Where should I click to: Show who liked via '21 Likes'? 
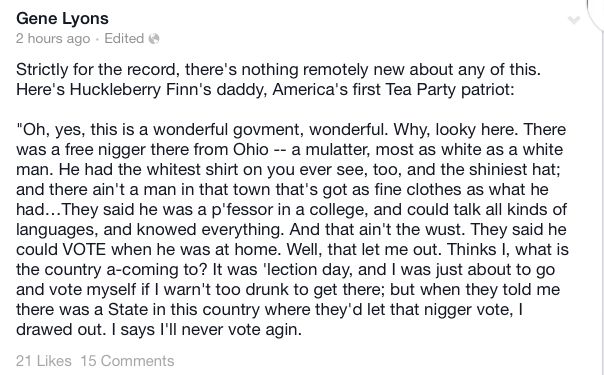[44, 361]
